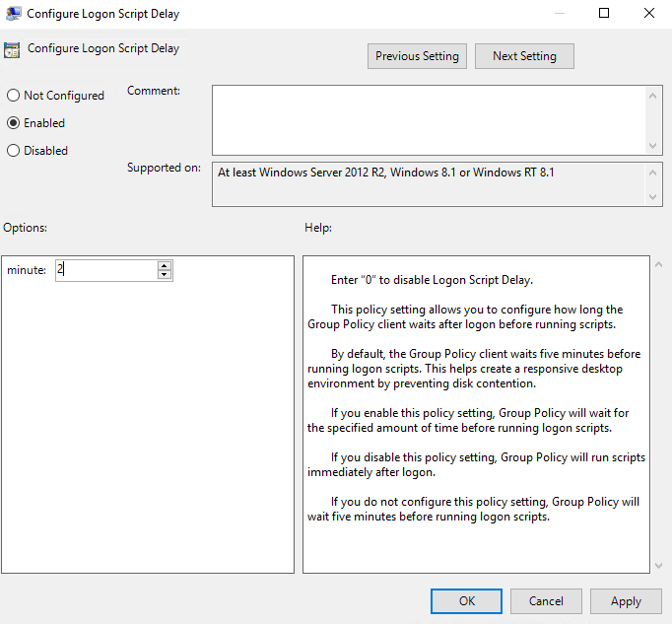The height and width of the screenshot is (624, 672).
Task: Click help paragraph starting 'By default, the Group Policy'
Action: pos(474,369)
